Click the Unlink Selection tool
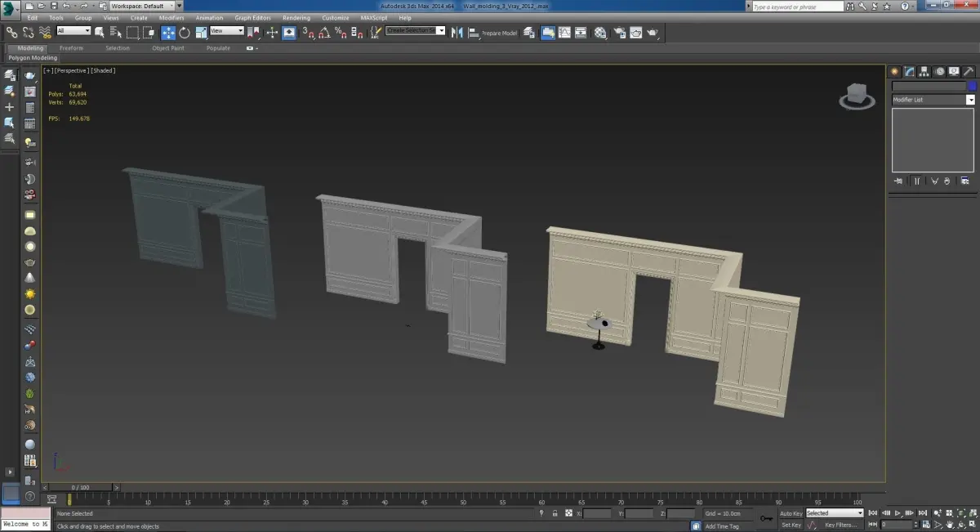The width and height of the screenshot is (980, 532). [28, 33]
